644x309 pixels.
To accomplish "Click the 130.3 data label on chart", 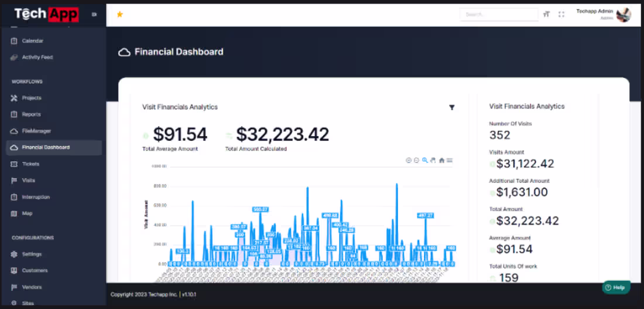I will (182, 251).
